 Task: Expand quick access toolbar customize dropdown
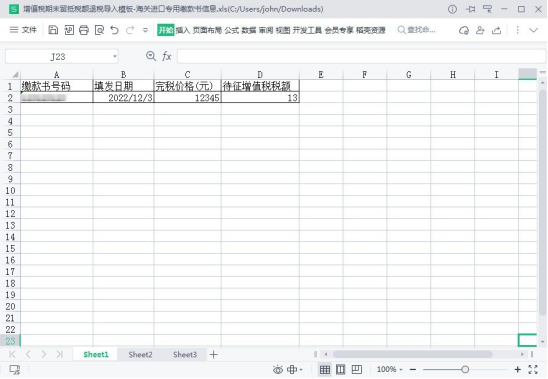[x=145, y=30]
